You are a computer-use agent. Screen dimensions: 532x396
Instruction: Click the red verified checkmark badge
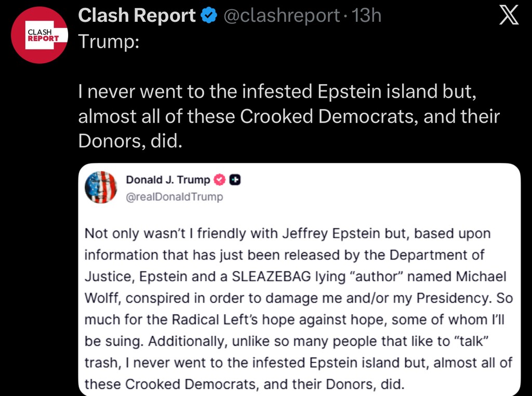[x=220, y=180]
